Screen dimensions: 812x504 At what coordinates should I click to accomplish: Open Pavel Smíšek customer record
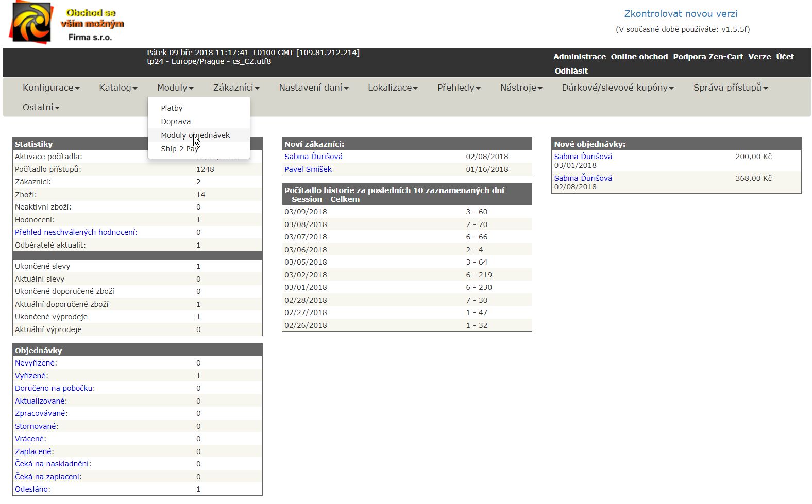click(308, 169)
